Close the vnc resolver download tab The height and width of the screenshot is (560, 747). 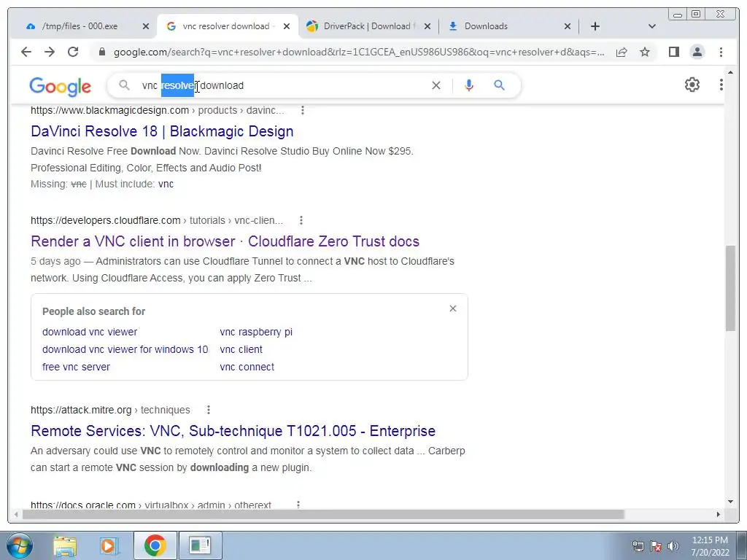(286, 26)
